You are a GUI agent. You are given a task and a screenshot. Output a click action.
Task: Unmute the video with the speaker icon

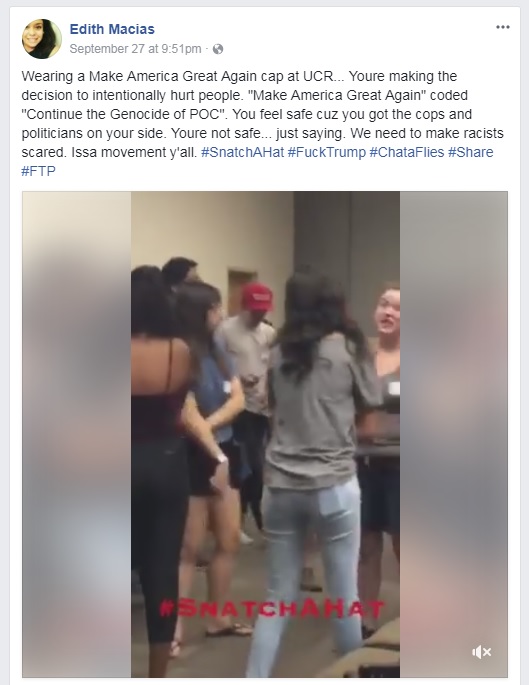point(482,652)
